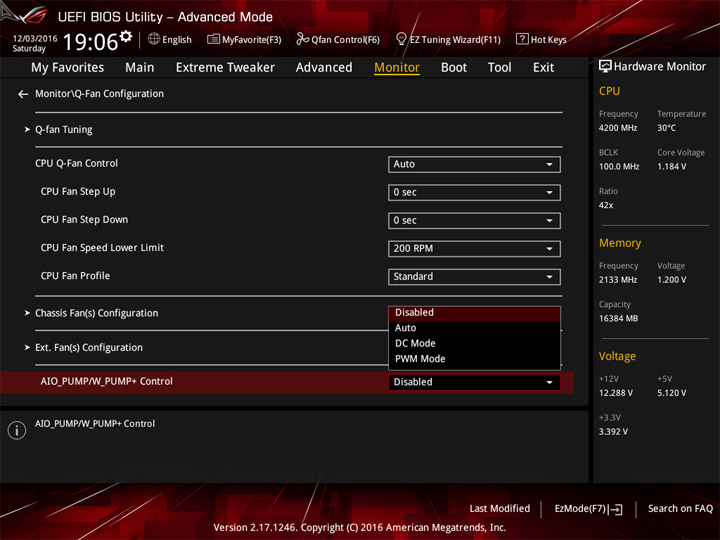Choose PWM Mode option
Screen dimensions: 720x540
[474, 359]
